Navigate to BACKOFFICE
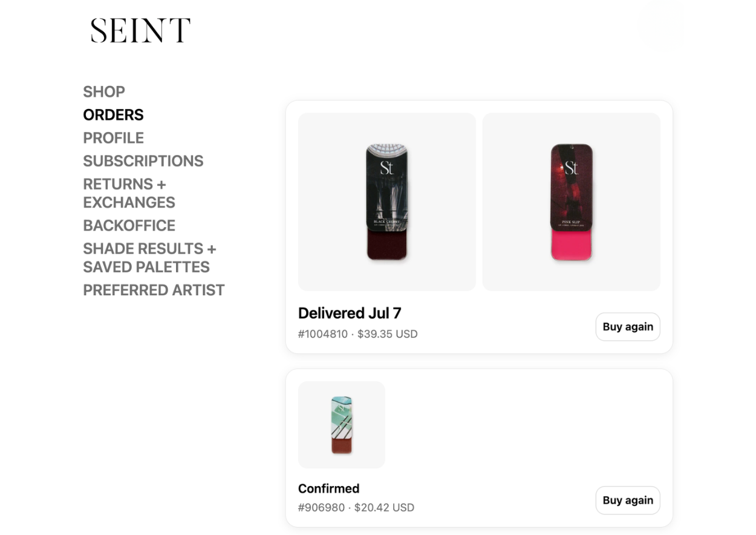 [129, 226]
